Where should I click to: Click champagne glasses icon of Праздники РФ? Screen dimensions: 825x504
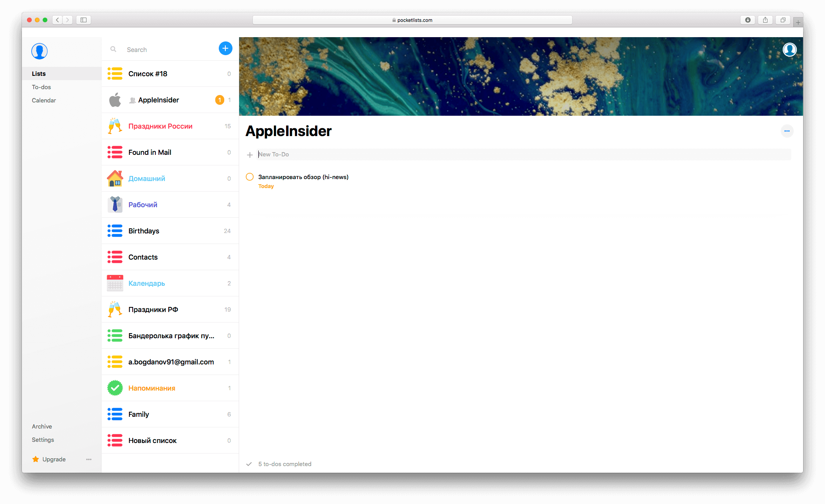115,309
